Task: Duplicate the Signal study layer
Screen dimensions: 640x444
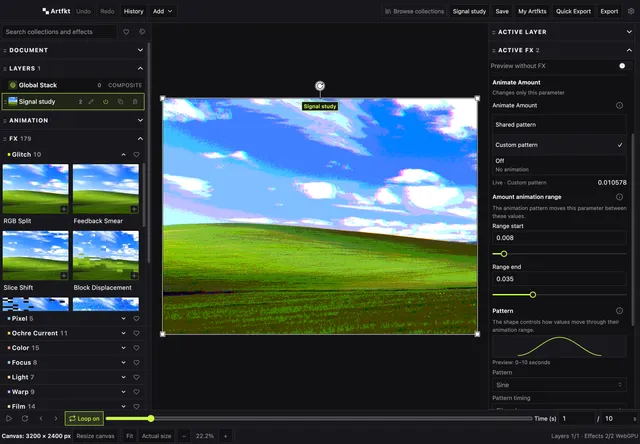Action: [120, 102]
